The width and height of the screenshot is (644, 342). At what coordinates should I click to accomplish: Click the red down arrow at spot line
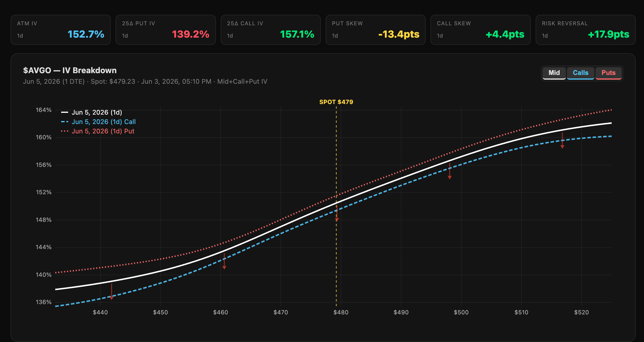[337, 214]
